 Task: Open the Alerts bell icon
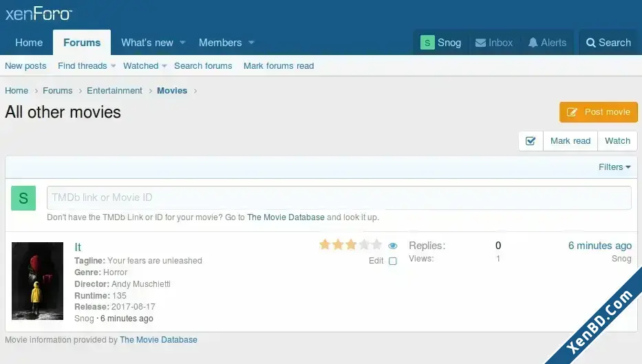tap(533, 43)
